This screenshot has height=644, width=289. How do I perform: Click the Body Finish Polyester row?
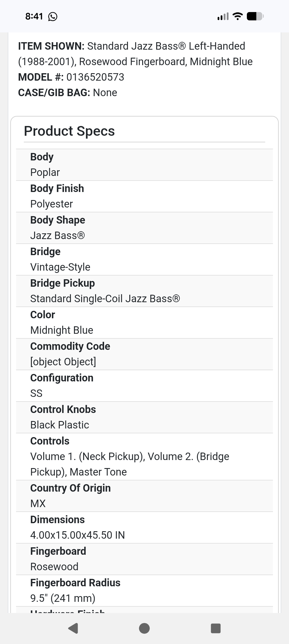pos(144,196)
